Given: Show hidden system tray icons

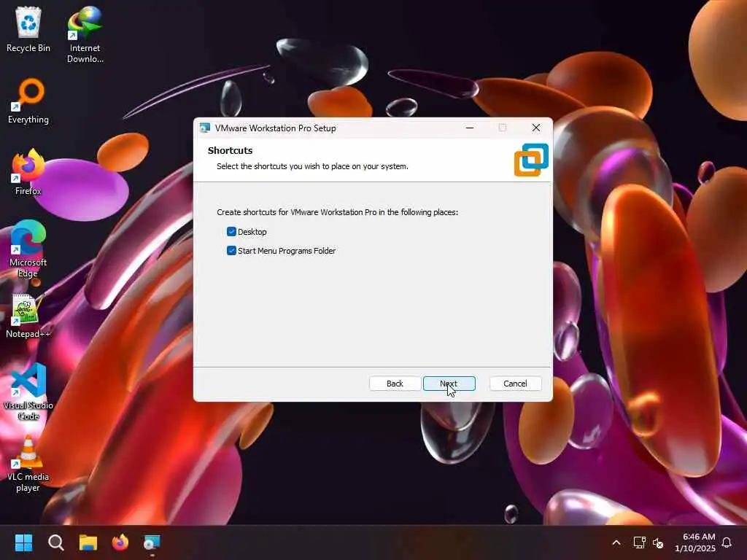Looking at the screenshot, I should coord(616,542).
